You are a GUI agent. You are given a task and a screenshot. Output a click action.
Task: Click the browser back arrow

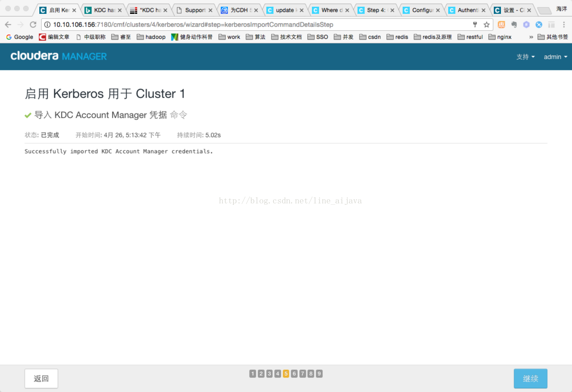(8, 25)
